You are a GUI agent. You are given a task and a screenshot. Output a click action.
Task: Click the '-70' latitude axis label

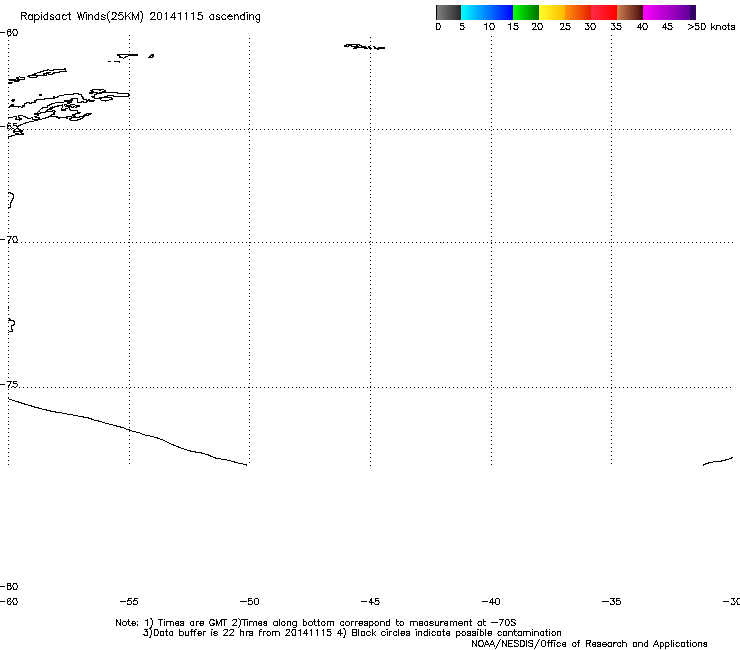(x=9, y=240)
